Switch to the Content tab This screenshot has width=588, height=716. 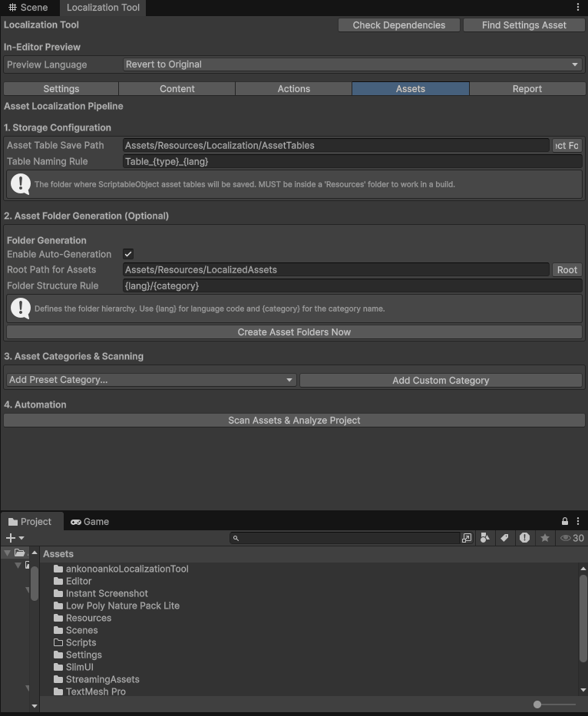tap(177, 88)
